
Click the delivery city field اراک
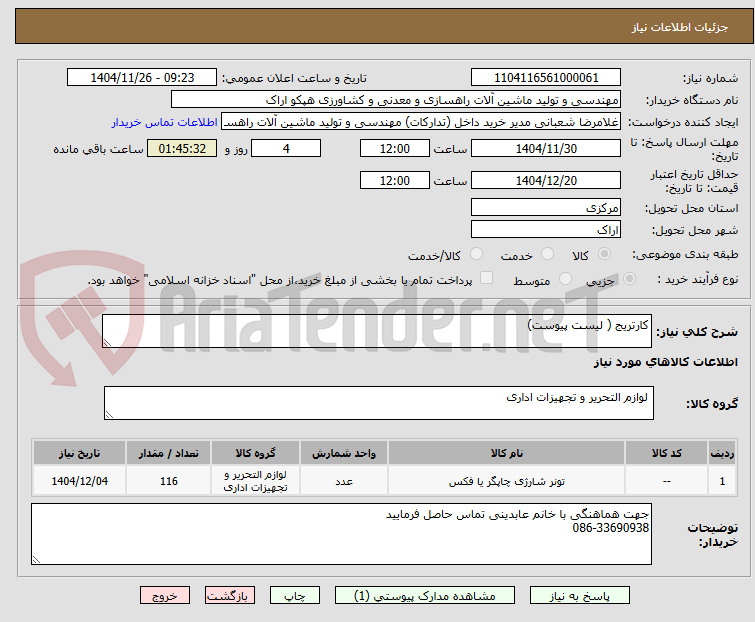[546, 229]
